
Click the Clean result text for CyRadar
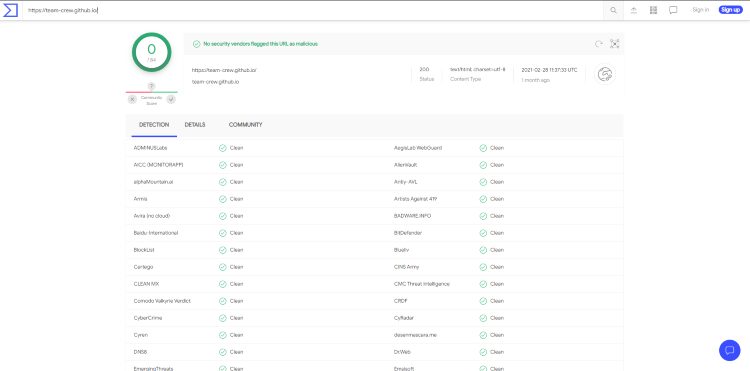pyautogui.click(x=497, y=318)
